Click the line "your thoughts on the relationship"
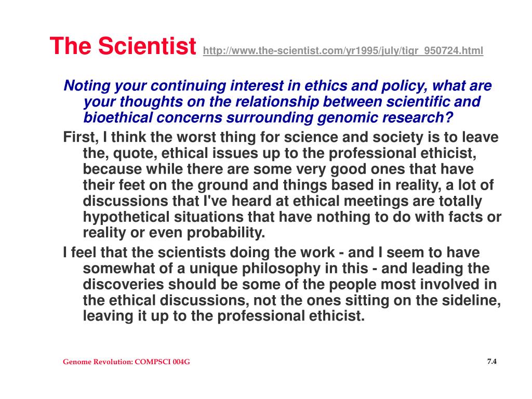The width and height of the screenshot is (532, 399). click(x=282, y=101)
